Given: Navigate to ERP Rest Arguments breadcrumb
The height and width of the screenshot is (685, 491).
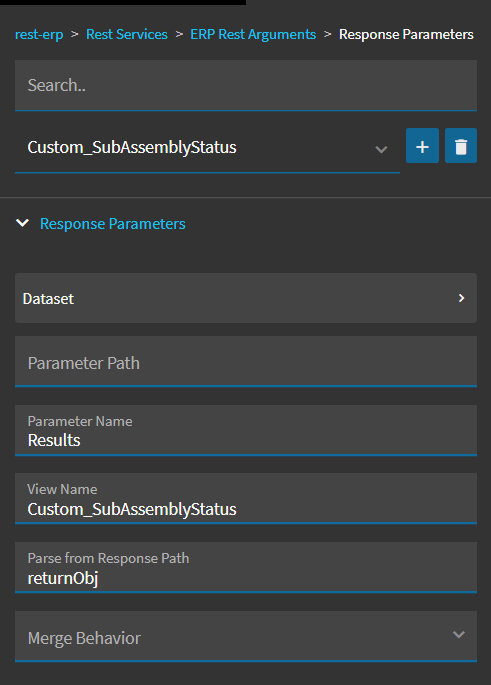Looking at the screenshot, I should point(253,35).
